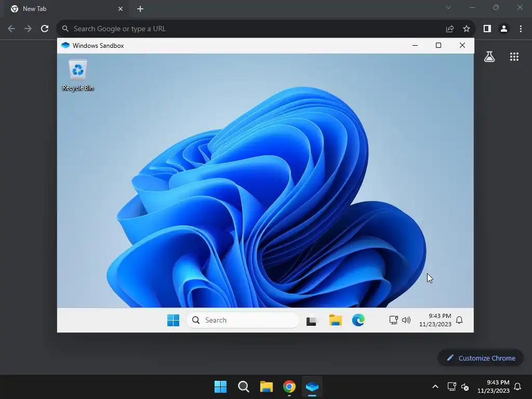Bookmark this tab with the star
The image size is (532, 399).
(467, 29)
